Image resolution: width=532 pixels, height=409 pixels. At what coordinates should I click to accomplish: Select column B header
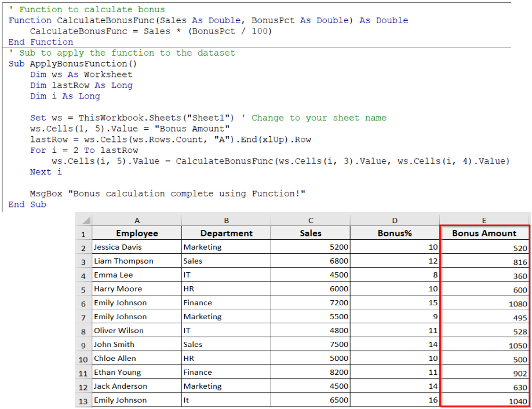(x=226, y=221)
